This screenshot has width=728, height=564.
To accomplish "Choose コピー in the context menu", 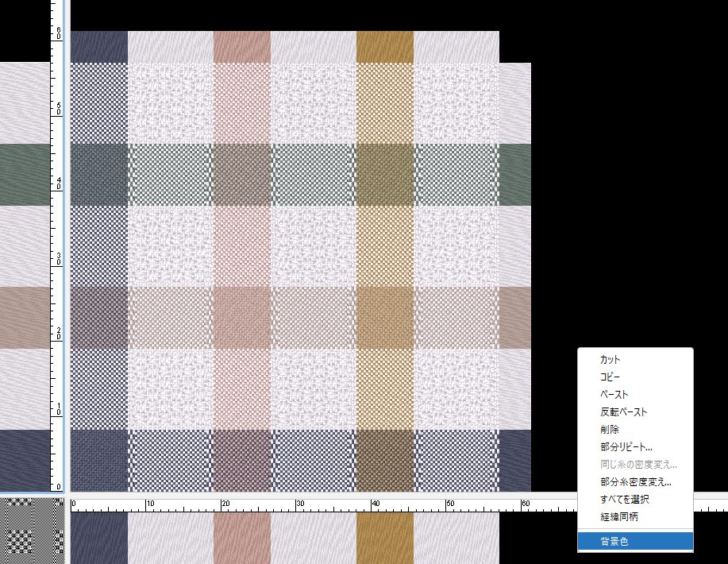I will pos(611,377).
